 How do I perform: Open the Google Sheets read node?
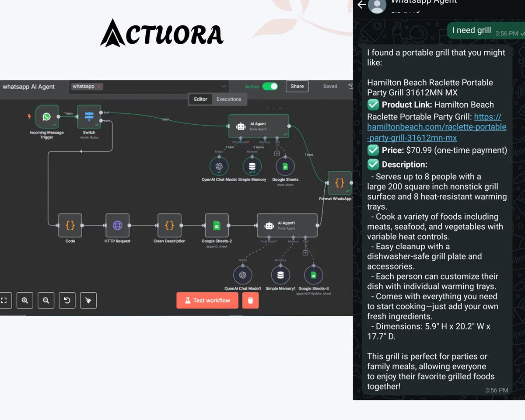tap(285, 166)
